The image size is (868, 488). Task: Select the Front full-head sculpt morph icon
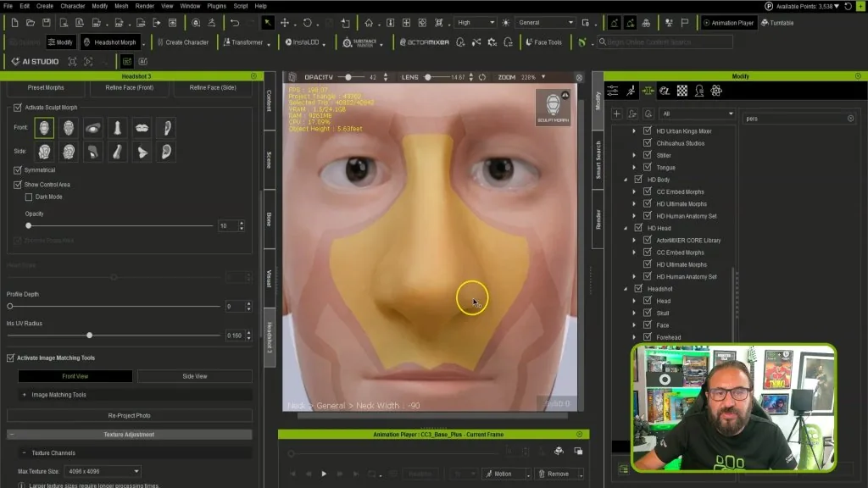click(44, 128)
